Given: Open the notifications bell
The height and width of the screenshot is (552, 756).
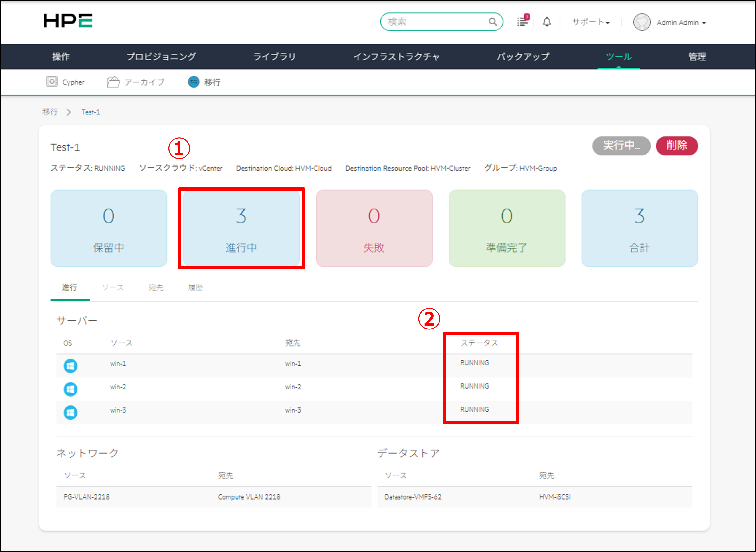Looking at the screenshot, I should coord(547,22).
